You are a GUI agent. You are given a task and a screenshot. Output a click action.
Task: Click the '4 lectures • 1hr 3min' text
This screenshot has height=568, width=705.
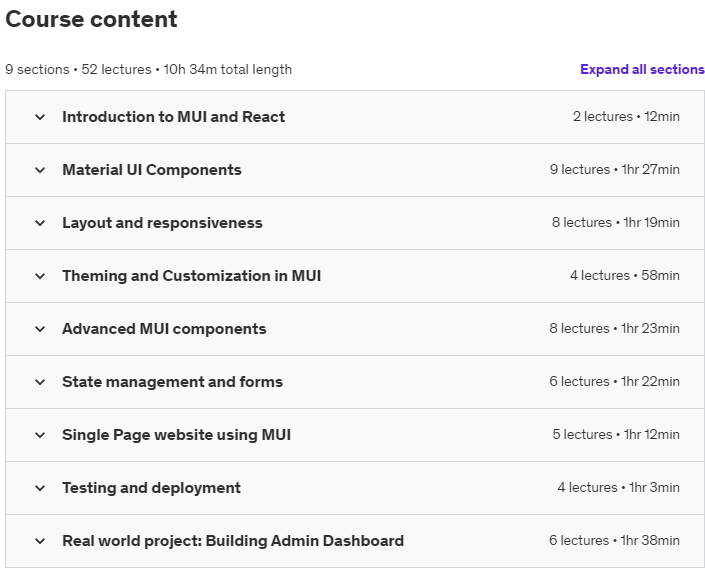[x=619, y=488]
